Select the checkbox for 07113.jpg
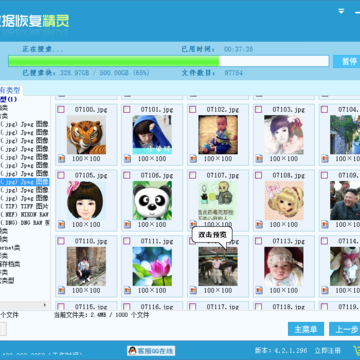 click(x=259, y=241)
